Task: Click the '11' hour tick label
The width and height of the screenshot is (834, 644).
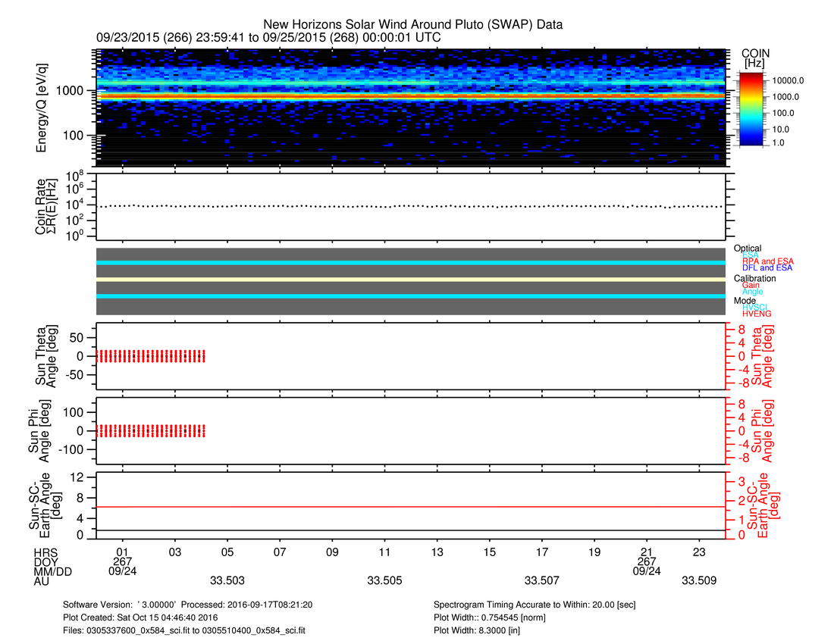Action: pyautogui.click(x=385, y=552)
